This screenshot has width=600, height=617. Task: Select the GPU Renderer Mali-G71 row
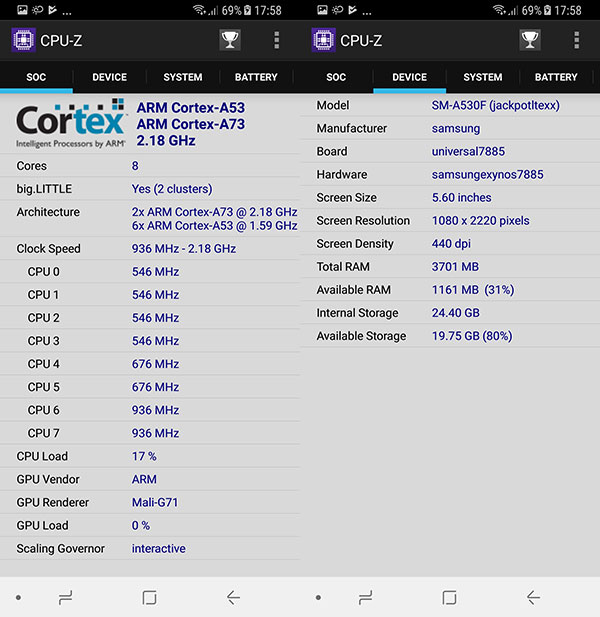pos(150,503)
